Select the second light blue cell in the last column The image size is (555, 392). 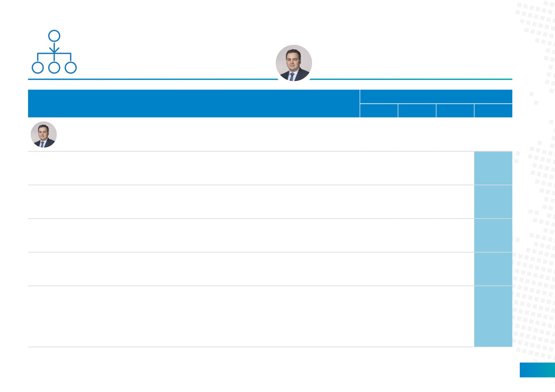click(x=493, y=202)
